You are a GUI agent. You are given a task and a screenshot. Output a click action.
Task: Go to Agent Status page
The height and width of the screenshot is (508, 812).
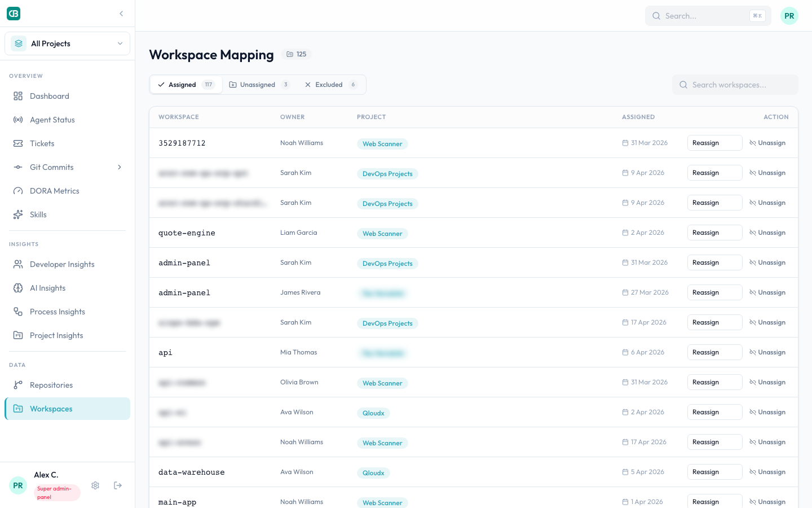click(x=67, y=120)
